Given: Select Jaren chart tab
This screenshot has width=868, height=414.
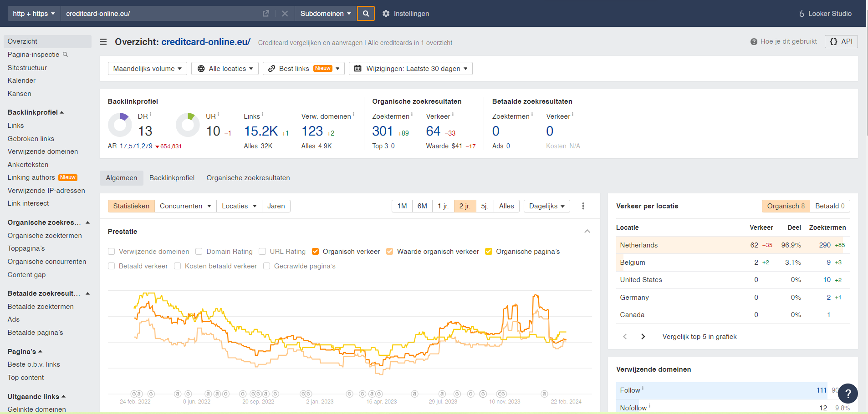Looking at the screenshot, I should (x=276, y=206).
